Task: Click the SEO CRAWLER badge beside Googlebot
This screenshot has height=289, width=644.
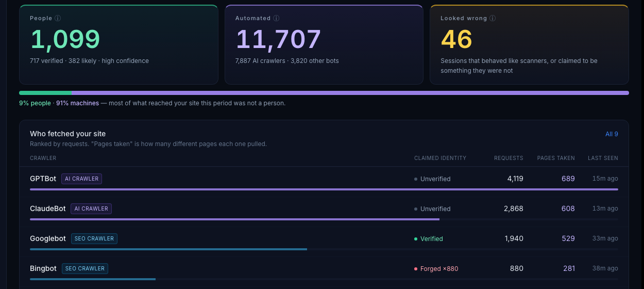Action: tap(94, 238)
